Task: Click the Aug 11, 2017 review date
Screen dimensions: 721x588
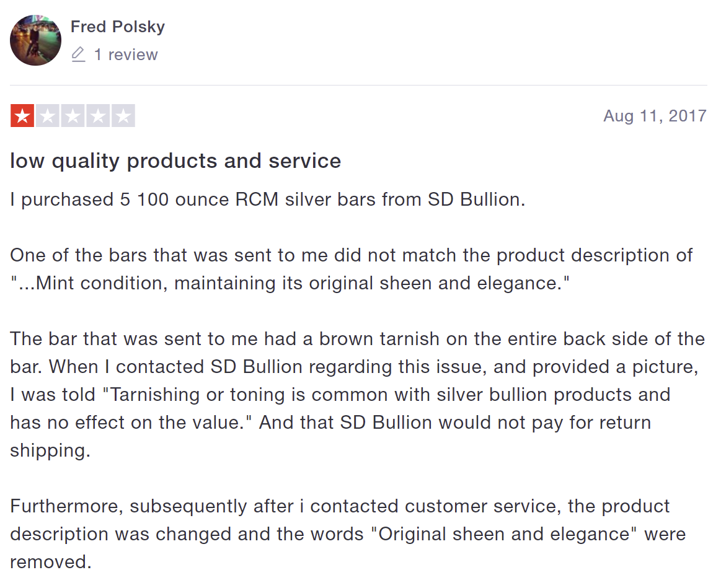Action: [655, 116]
